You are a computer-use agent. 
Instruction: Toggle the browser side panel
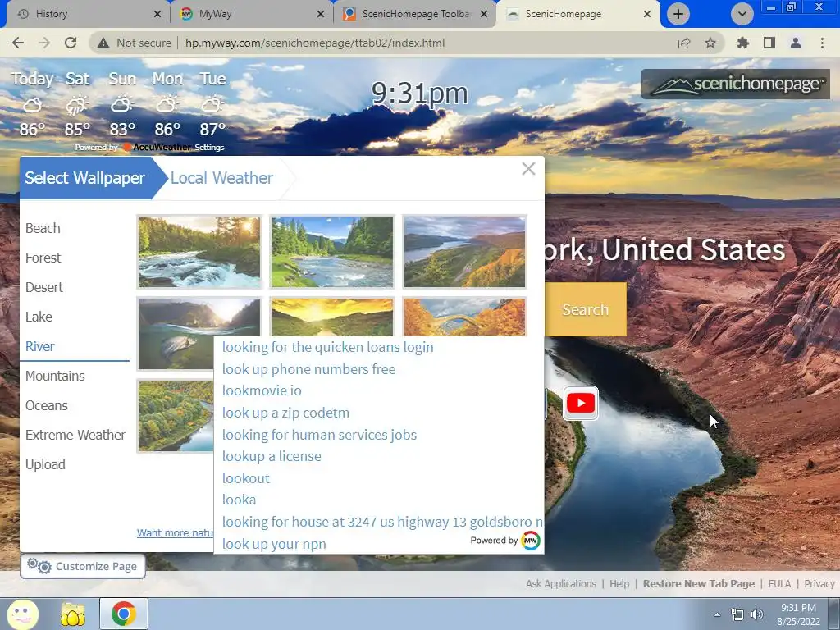tap(769, 43)
